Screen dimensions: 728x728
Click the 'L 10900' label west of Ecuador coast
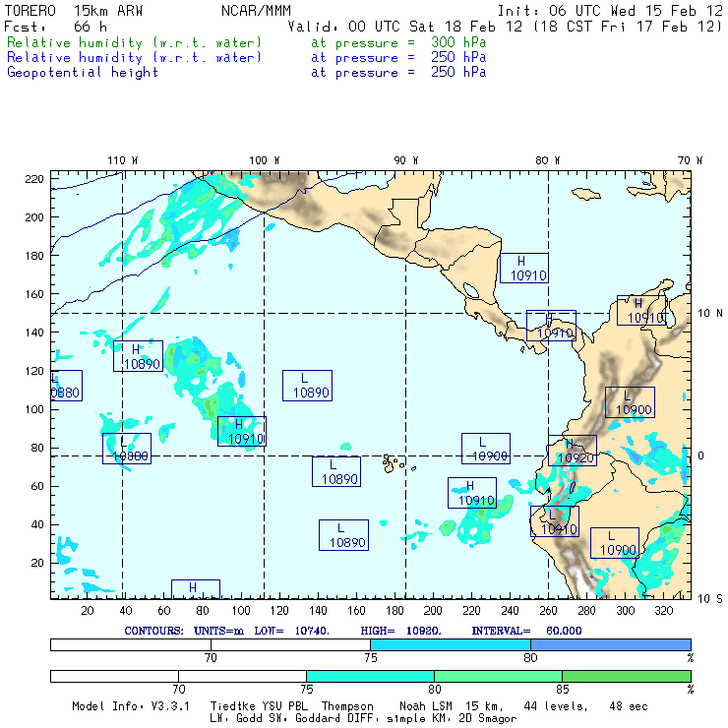[486, 449]
